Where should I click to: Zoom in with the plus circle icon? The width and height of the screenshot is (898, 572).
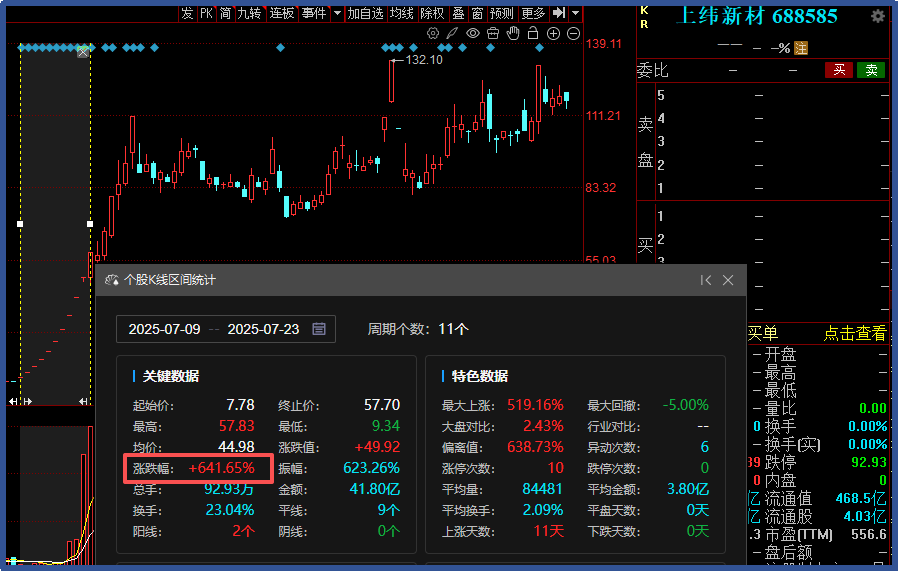[554, 33]
